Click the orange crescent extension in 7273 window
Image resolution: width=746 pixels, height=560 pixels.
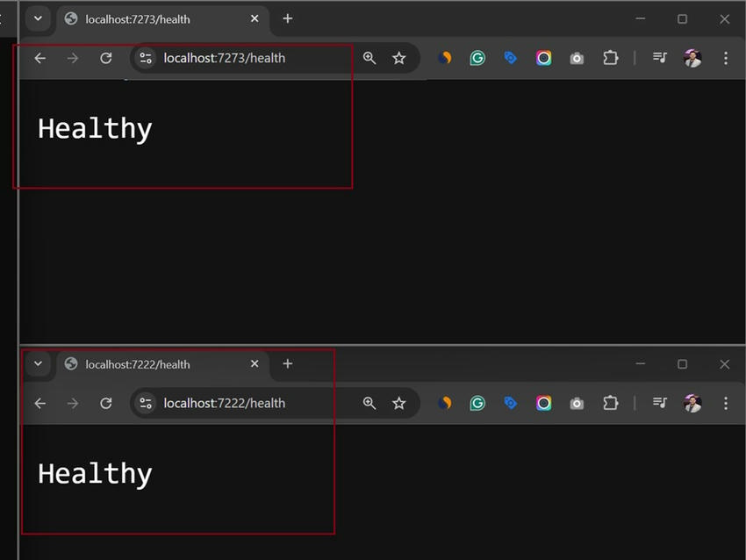pos(445,58)
